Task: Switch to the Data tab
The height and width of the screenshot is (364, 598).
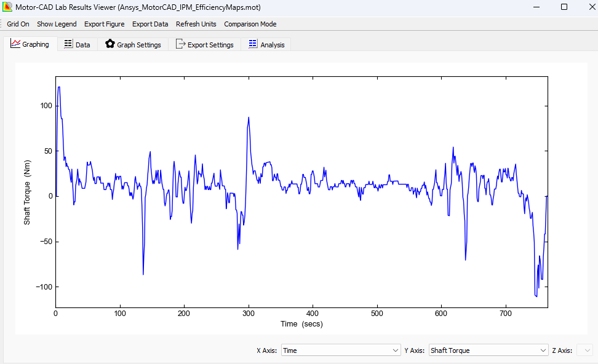Action: pos(77,44)
